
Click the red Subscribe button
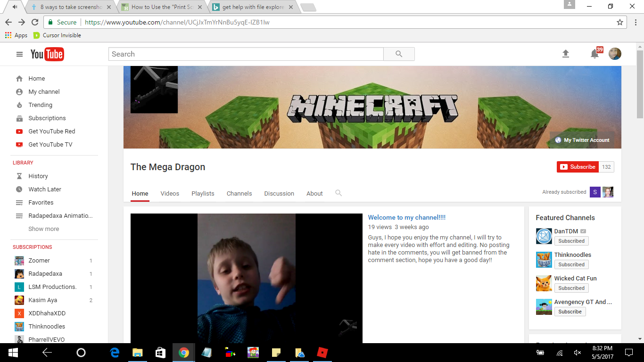click(578, 167)
